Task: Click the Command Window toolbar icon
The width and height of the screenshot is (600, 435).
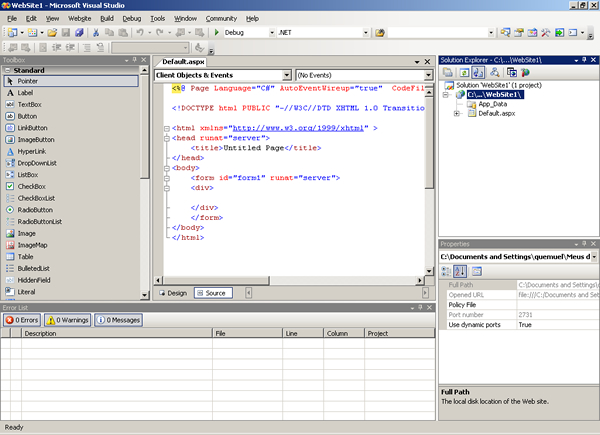Action: 573,33
